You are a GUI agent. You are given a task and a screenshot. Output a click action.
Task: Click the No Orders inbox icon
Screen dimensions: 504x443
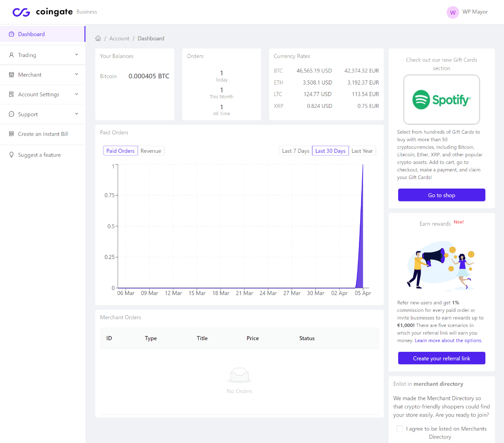click(240, 375)
